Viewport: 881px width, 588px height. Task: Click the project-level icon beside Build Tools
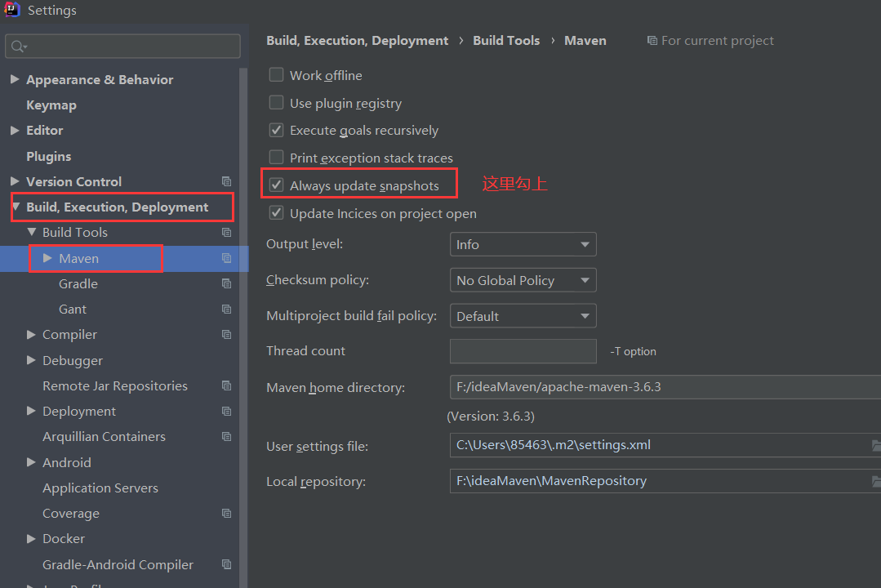226,233
